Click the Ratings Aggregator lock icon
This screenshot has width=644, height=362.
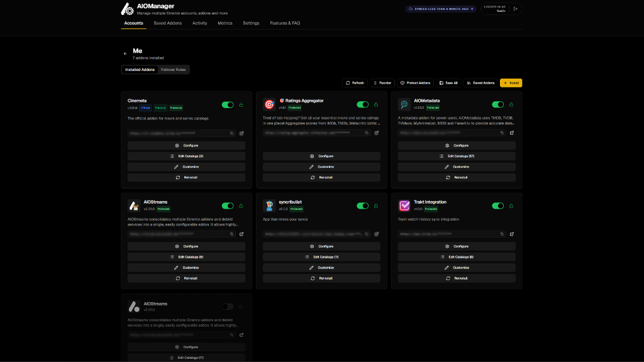(376, 105)
